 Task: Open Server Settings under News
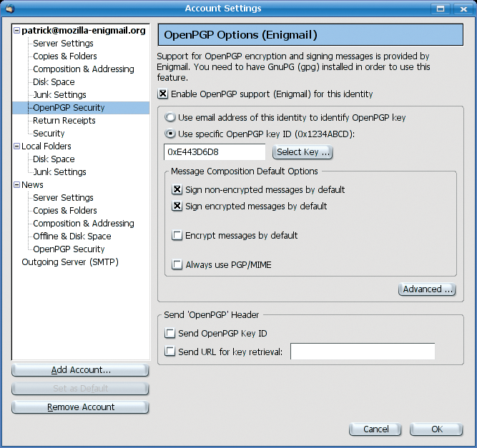63,198
